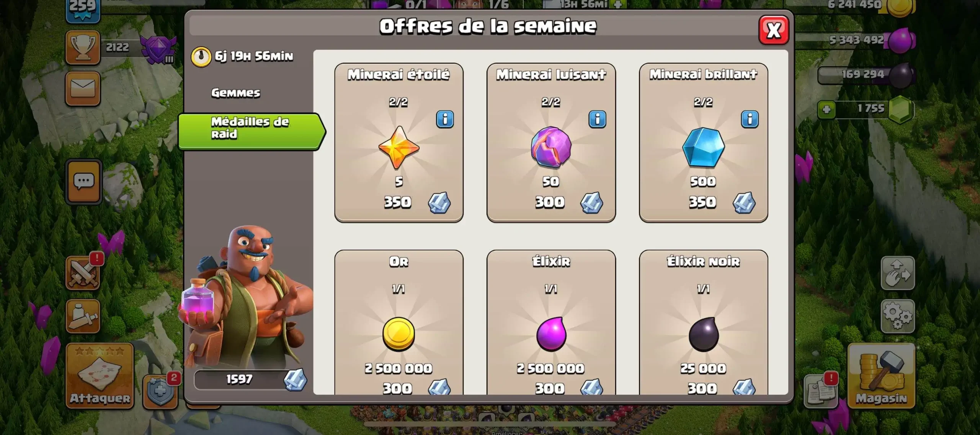The height and width of the screenshot is (435, 980).
Task: Close the Offres de la semaine window
Action: pyautogui.click(x=774, y=30)
